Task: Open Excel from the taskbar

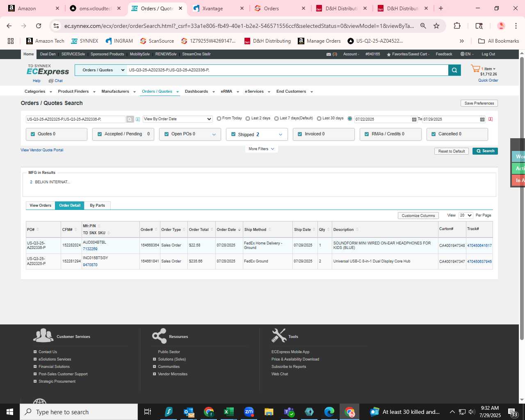Action: 228,412
